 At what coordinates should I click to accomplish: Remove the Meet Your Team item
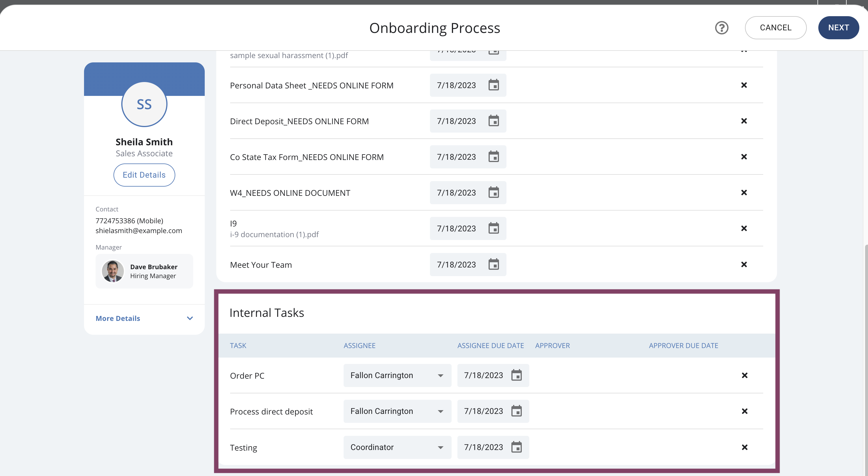pos(744,265)
